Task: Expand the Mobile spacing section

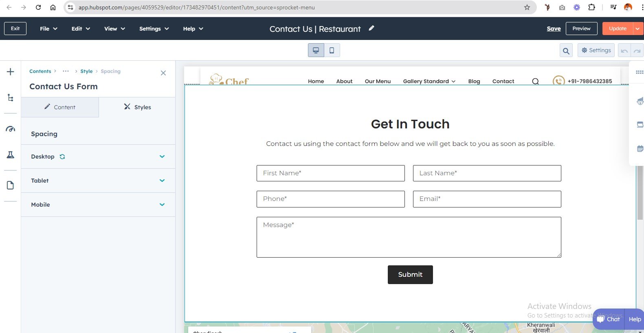Action: pyautogui.click(x=162, y=205)
